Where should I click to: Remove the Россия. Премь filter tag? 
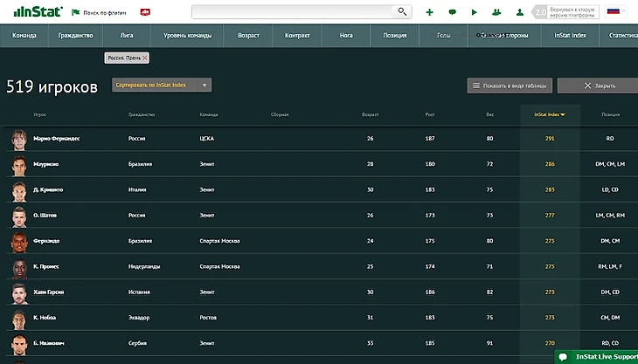coord(145,58)
